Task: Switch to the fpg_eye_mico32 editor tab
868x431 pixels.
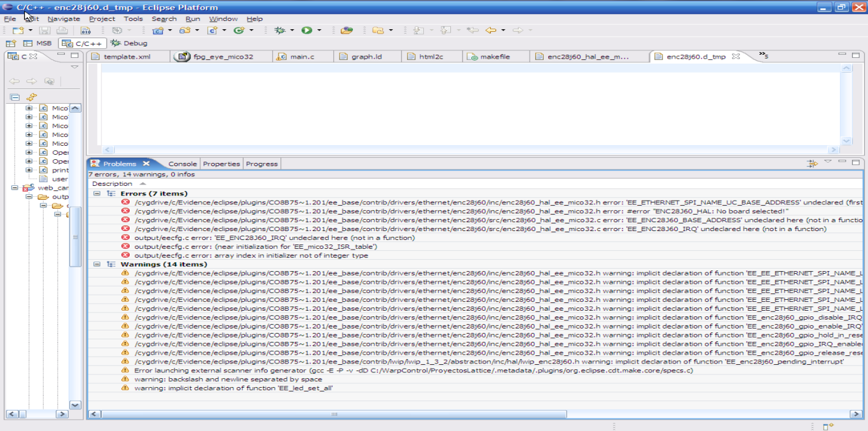Action: 221,57
